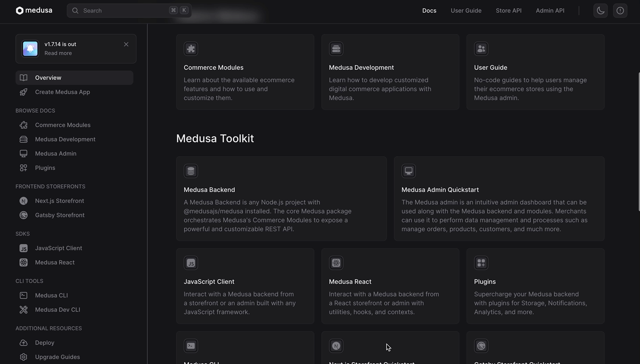Click the rocket icon beside Create Medusa App

point(24,92)
